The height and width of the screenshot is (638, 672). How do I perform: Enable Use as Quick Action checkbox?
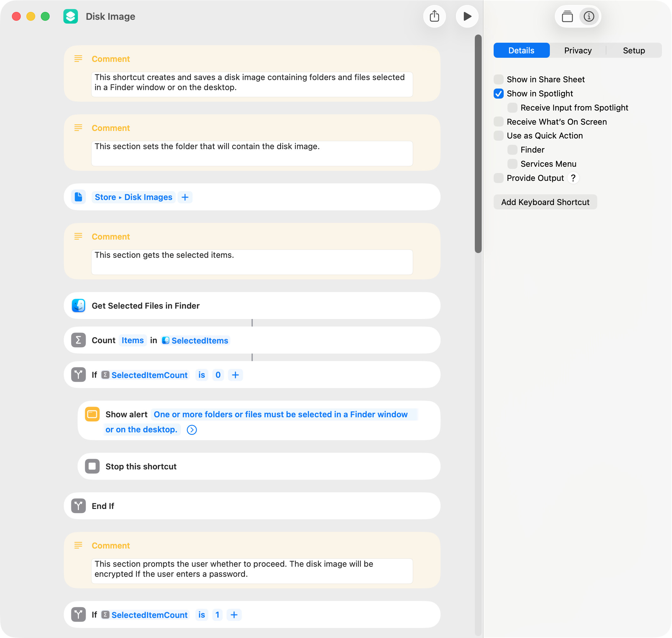pos(499,136)
